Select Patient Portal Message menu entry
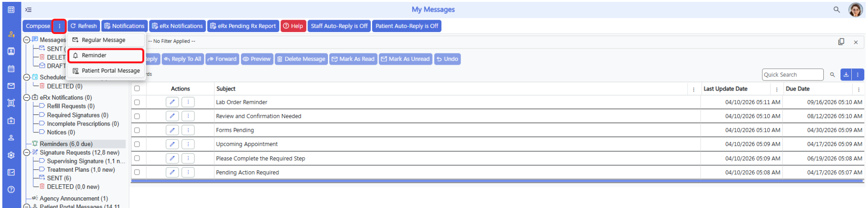Screen dimensions: 868x208 [106, 71]
